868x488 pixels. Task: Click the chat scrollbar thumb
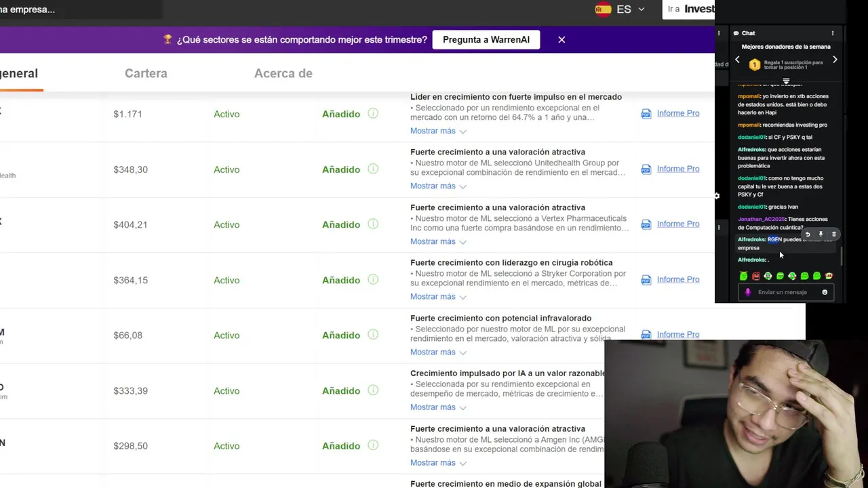pyautogui.click(x=842, y=257)
